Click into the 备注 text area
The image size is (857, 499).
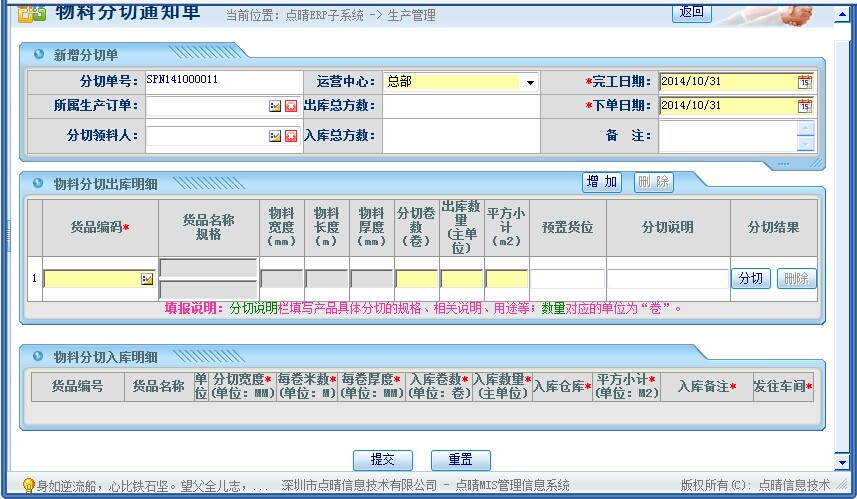pyautogui.click(x=727, y=136)
